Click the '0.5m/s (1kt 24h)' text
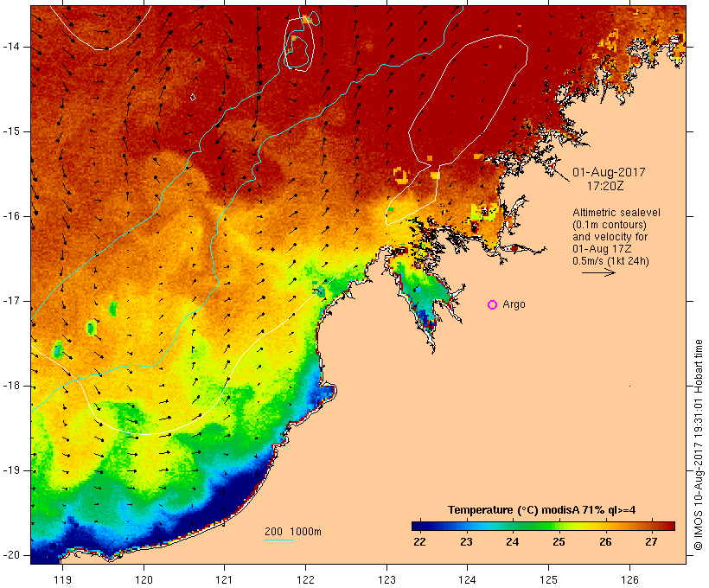This screenshot has width=709, height=588. pyautogui.click(x=611, y=261)
